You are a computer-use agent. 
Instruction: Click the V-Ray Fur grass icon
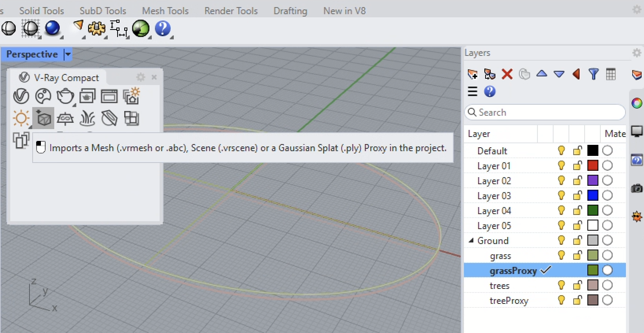[x=87, y=118]
